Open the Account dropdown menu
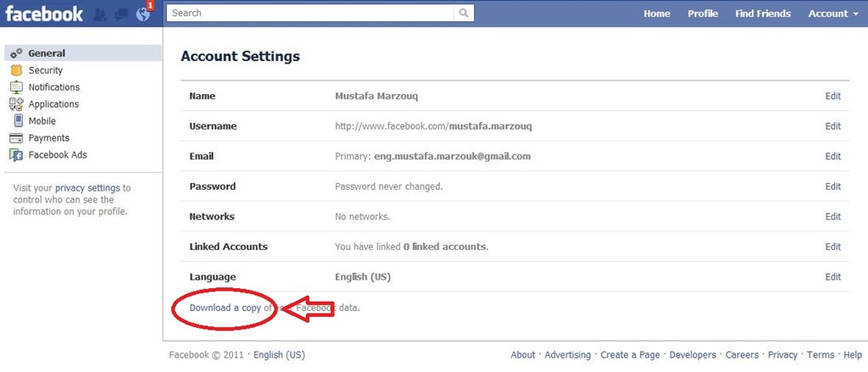Viewport: 868px width, 372px height. point(833,14)
